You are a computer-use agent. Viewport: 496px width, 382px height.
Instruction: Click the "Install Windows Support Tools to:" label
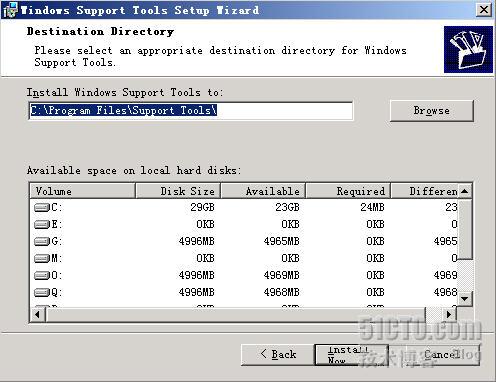click(x=125, y=92)
